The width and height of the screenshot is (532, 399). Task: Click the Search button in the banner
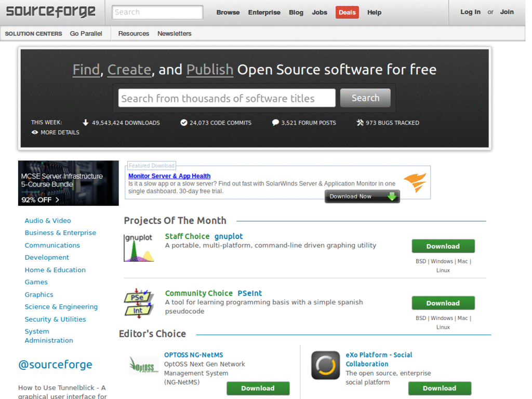point(365,98)
